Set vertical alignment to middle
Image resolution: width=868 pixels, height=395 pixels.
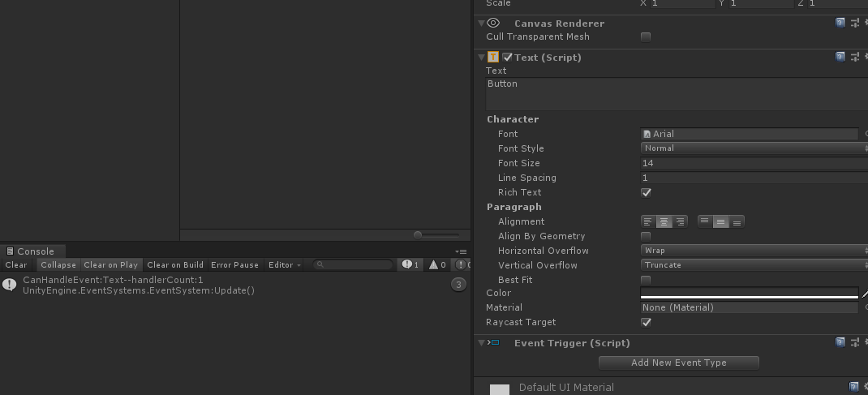tap(720, 222)
